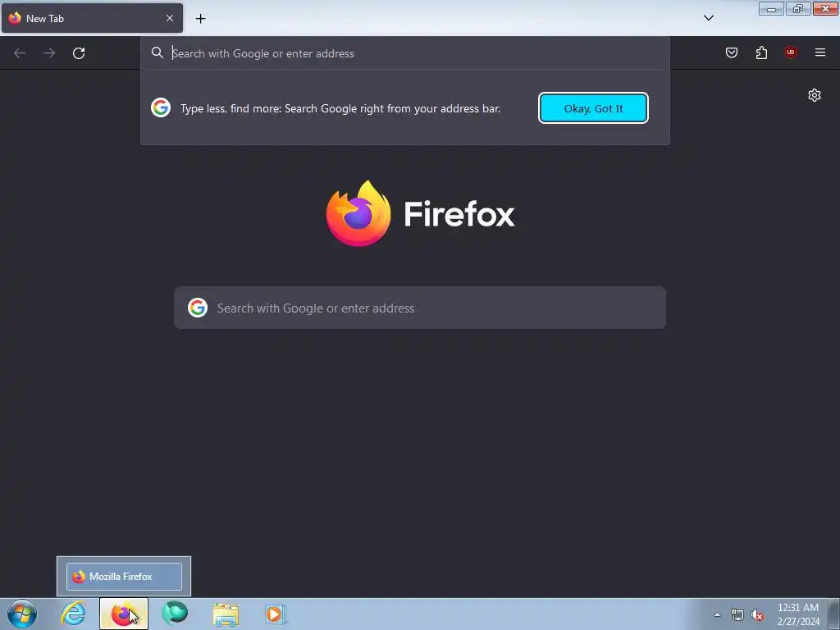
Task: Click the Firefox logo on page
Action: pos(421,214)
